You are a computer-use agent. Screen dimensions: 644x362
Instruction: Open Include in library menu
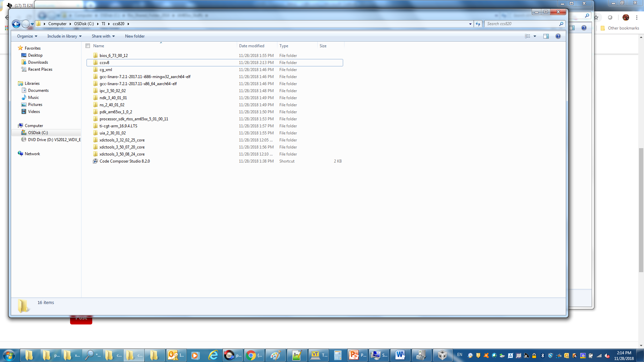pyautogui.click(x=64, y=36)
